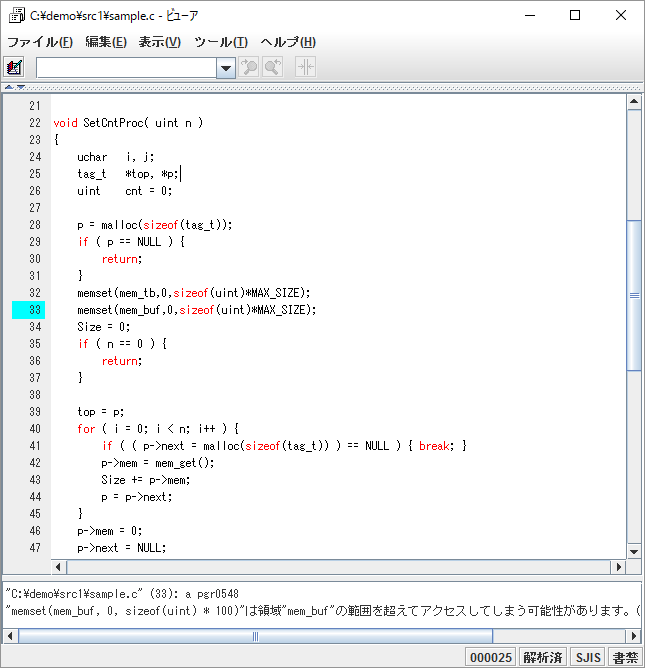Click the 解析済 status bar field
645x668 pixels.
coord(543,657)
